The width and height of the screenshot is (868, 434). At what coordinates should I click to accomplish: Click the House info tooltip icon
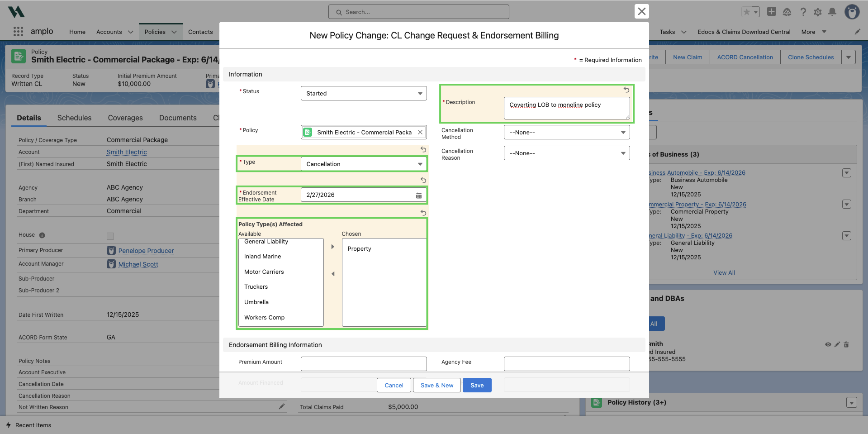click(42, 235)
